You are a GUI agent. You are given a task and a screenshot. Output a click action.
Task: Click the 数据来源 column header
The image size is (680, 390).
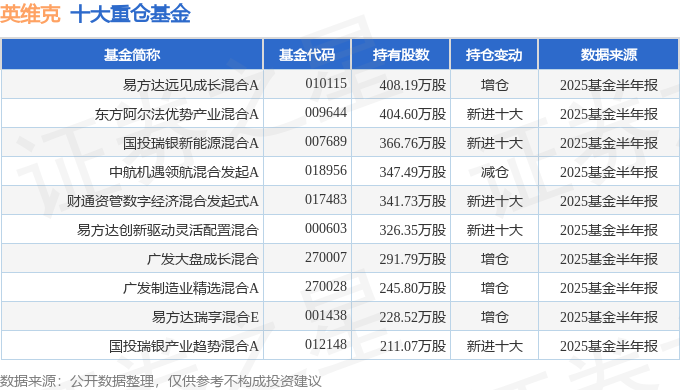pos(608,55)
